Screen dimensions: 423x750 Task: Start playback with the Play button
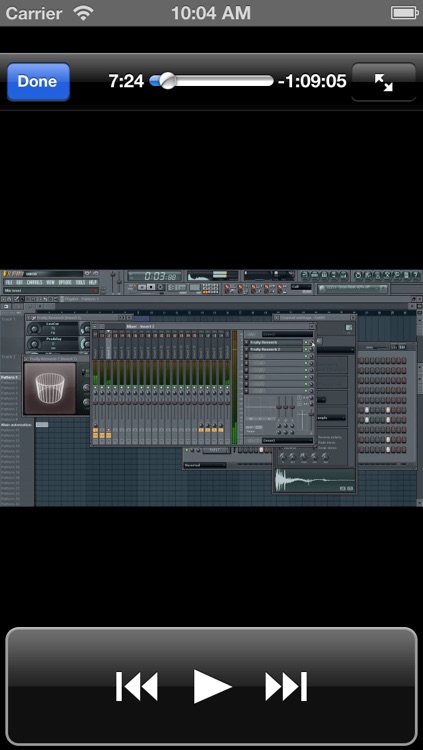(x=212, y=686)
